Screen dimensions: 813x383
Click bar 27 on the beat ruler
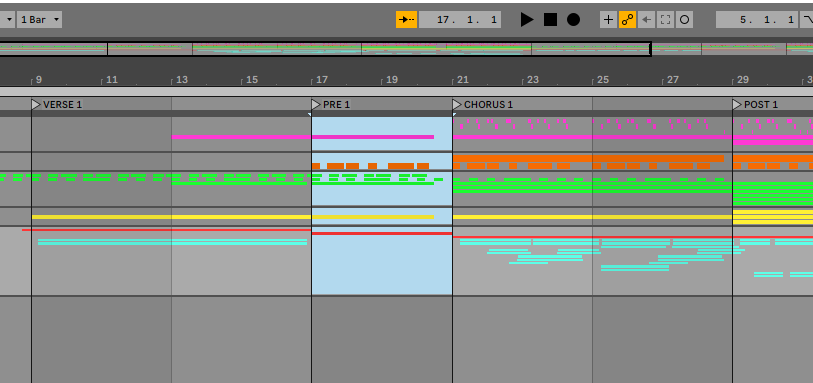(672, 80)
